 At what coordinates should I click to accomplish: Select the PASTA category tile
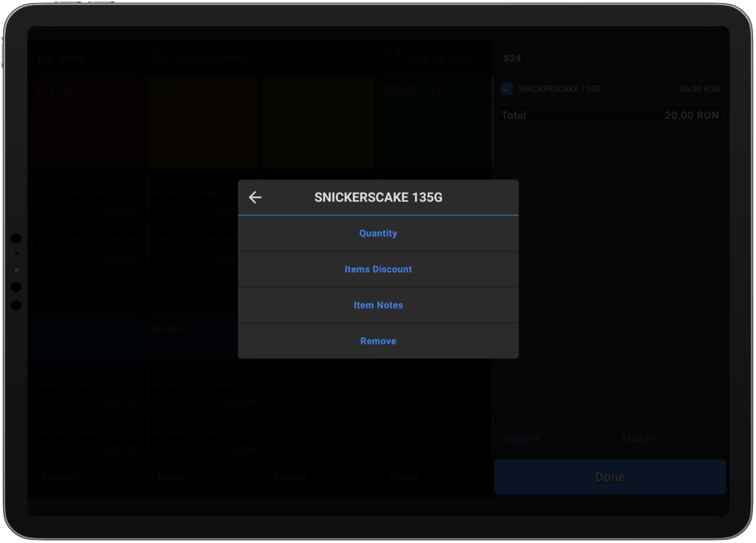point(203,122)
